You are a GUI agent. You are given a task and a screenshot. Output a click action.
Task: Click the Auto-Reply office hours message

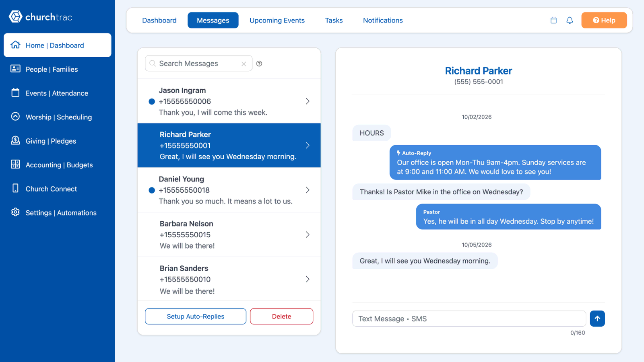click(x=495, y=162)
